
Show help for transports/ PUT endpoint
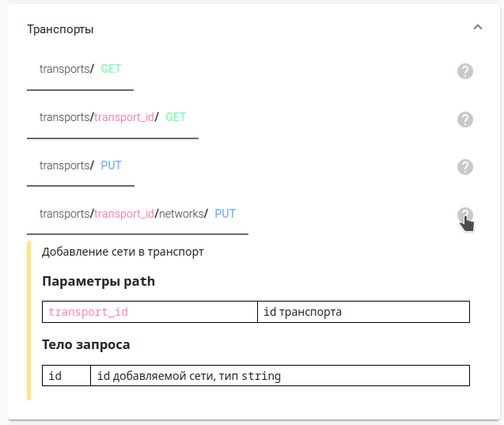tap(465, 167)
